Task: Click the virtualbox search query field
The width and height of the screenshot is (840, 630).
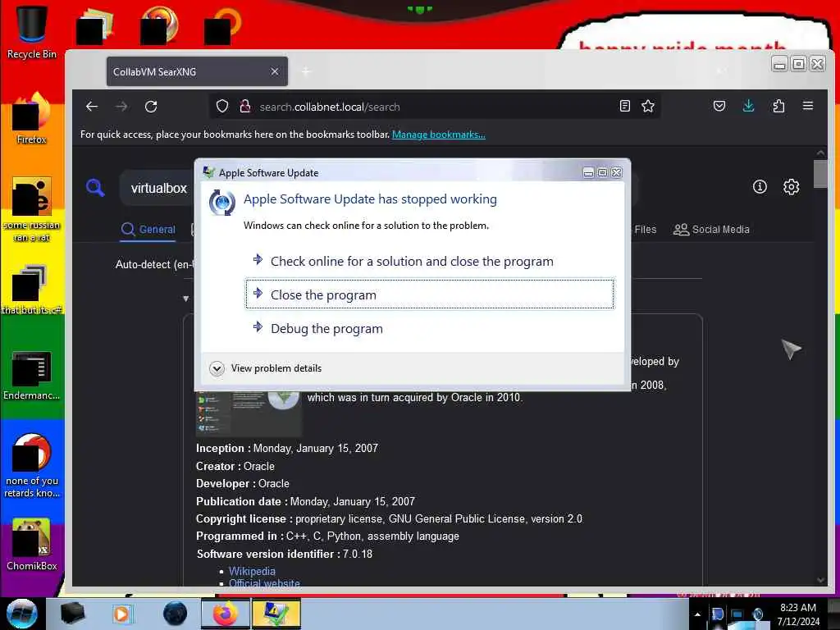Action: (x=158, y=188)
